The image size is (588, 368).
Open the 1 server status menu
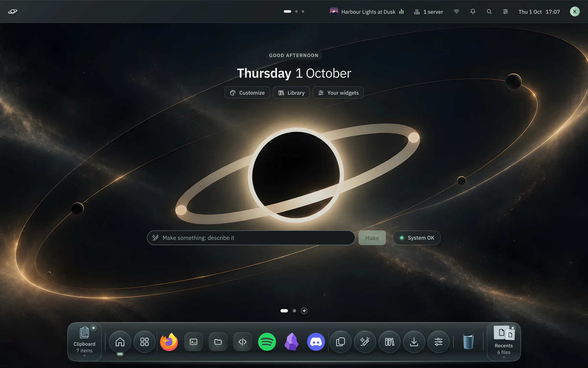coord(428,12)
